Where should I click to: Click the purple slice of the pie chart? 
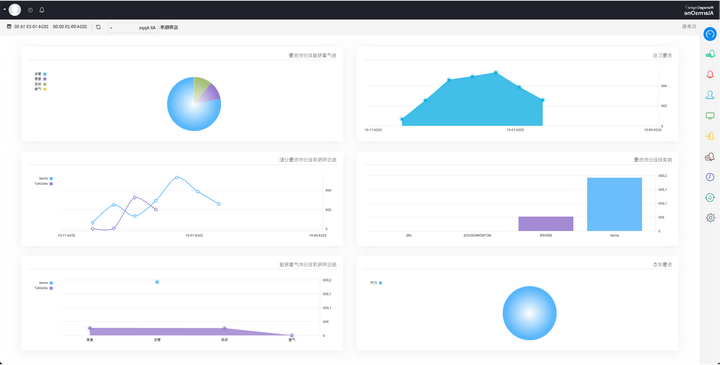tap(211, 94)
